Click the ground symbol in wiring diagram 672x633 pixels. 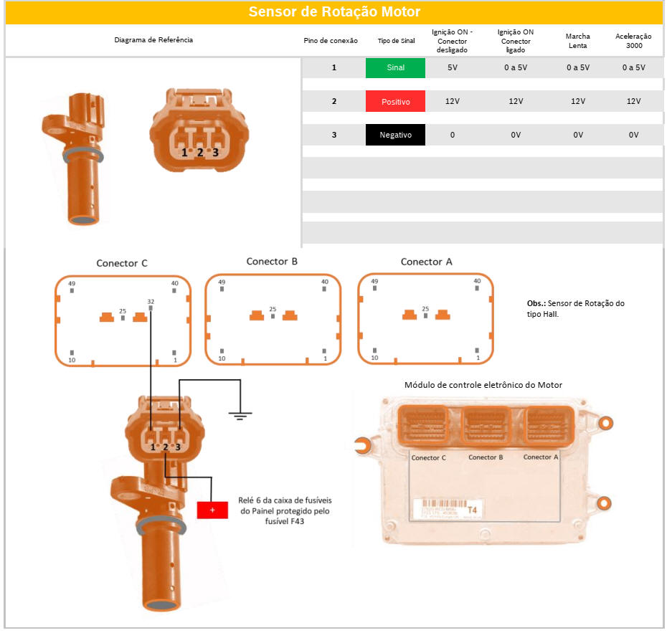tap(240, 413)
